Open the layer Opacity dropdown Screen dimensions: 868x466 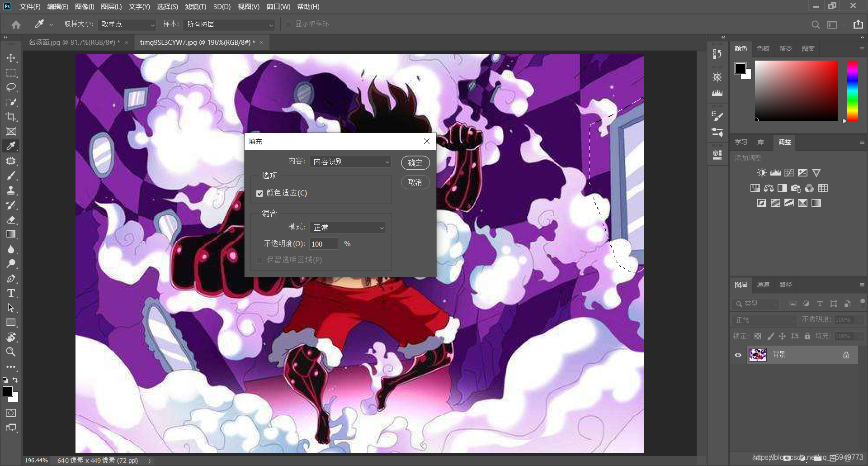pos(860,320)
